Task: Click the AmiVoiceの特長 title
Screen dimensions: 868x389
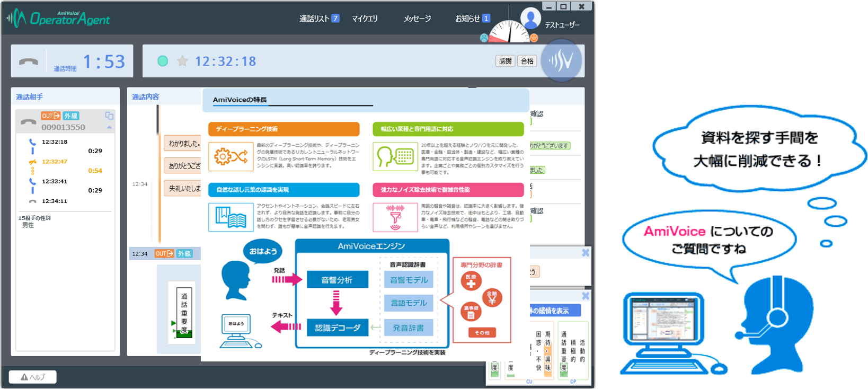Action: click(x=240, y=100)
